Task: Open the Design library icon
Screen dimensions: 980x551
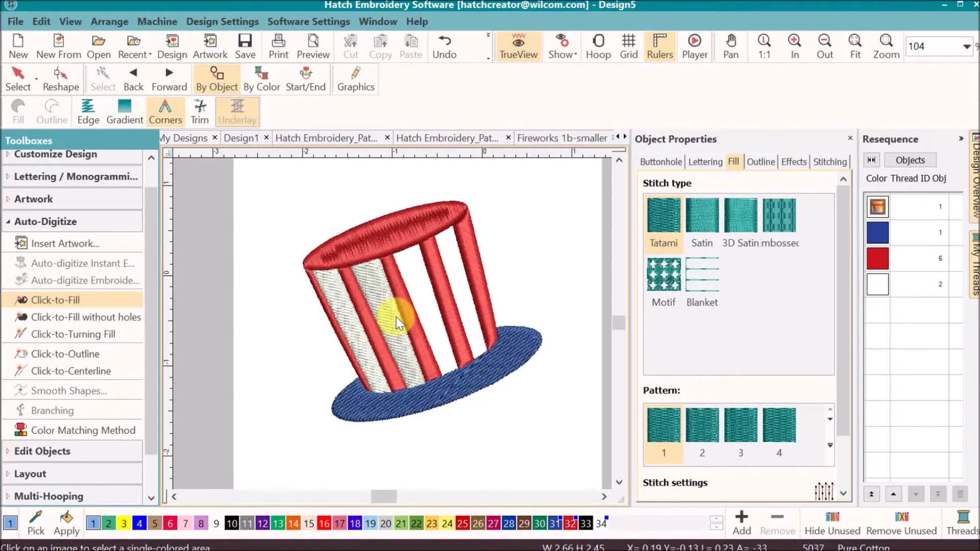Action: click(172, 46)
